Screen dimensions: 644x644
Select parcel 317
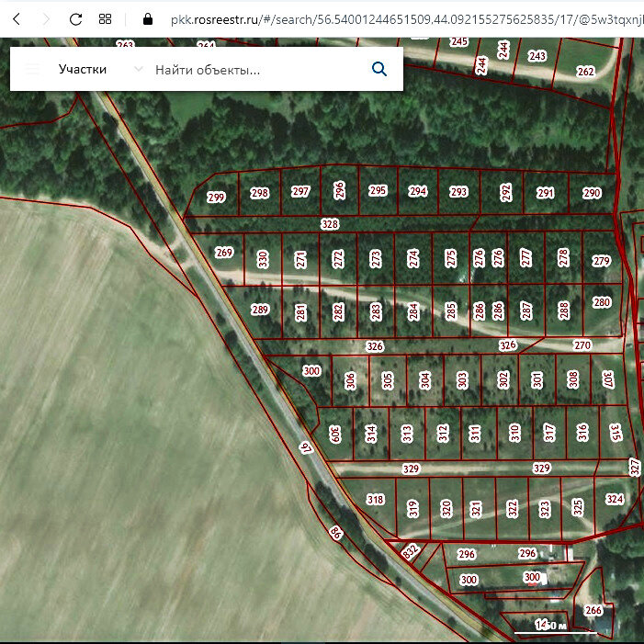point(549,433)
